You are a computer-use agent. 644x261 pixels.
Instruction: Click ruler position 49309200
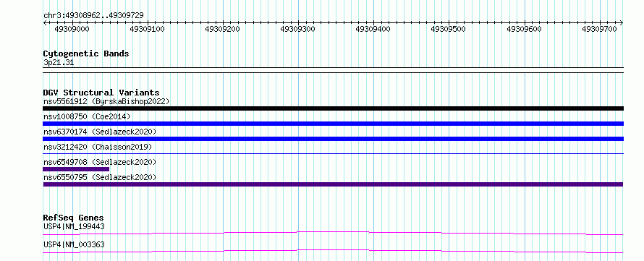(x=223, y=29)
